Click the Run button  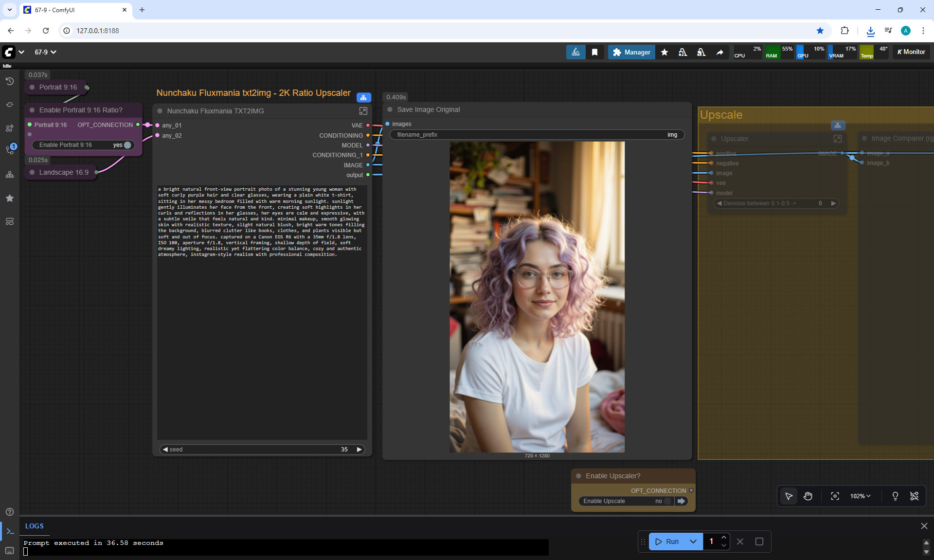[666, 542]
